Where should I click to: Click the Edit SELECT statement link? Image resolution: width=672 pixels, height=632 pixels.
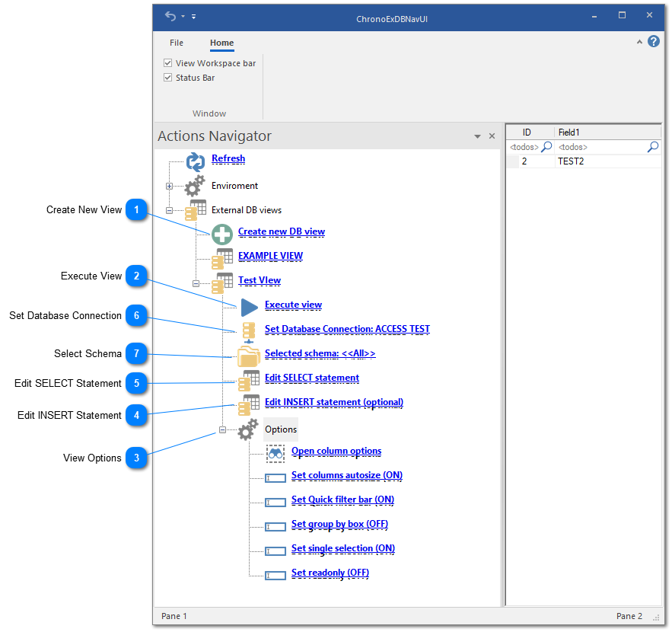click(311, 378)
